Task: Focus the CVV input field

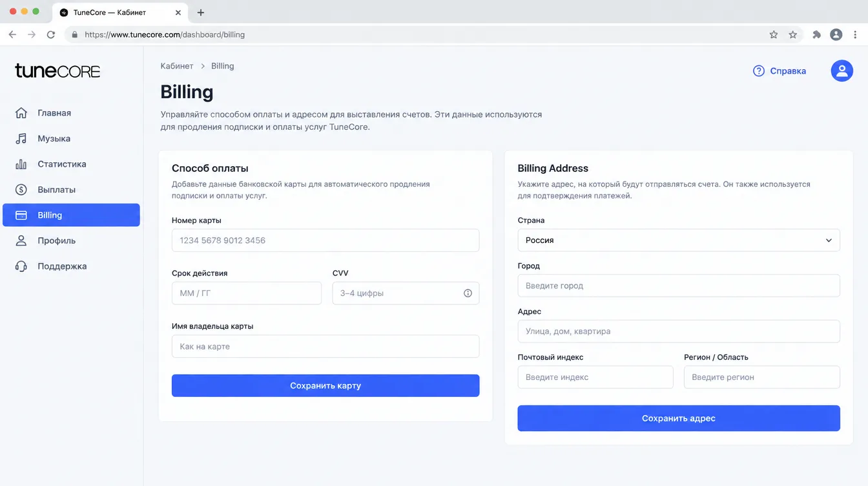Action: pyautogui.click(x=406, y=293)
